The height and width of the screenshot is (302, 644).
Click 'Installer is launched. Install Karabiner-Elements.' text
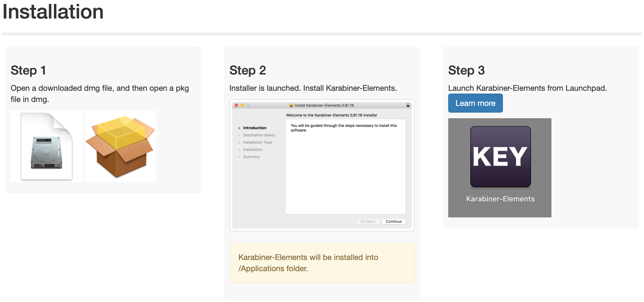click(x=313, y=88)
